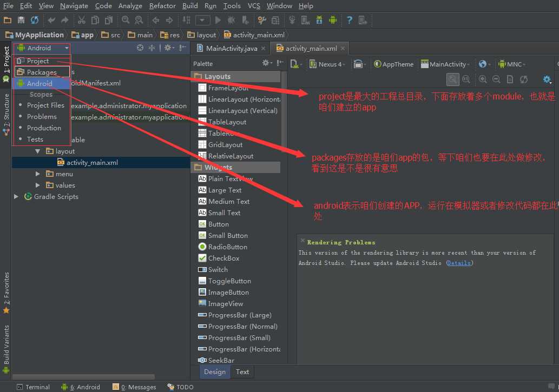This screenshot has width=559, height=392.
Task: Select the Design tab
Action: point(215,371)
